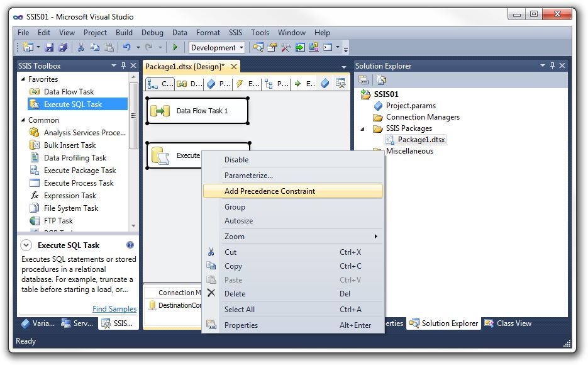Open the Package Explorer designer tab
The image size is (588, 365).
(x=277, y=84)
